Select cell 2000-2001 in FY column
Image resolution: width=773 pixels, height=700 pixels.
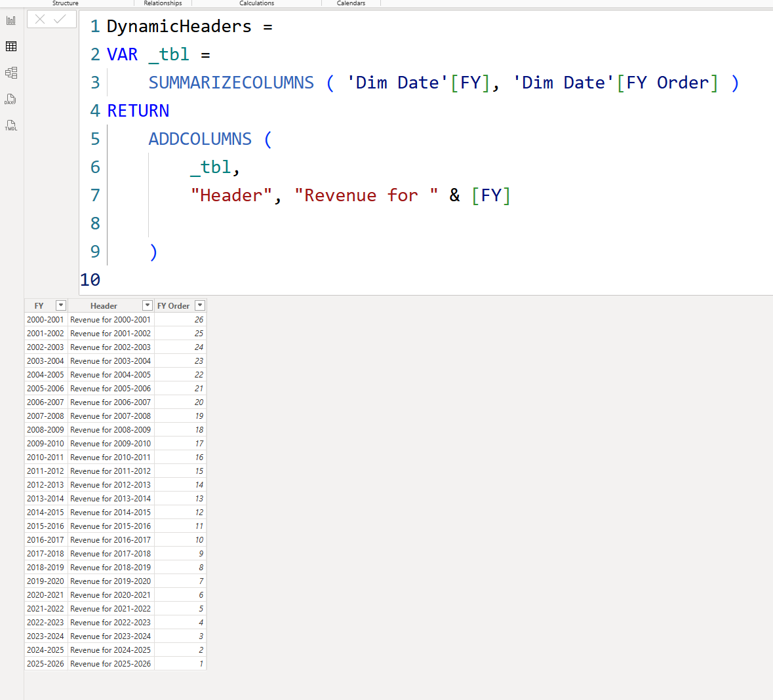click(46, 319)
